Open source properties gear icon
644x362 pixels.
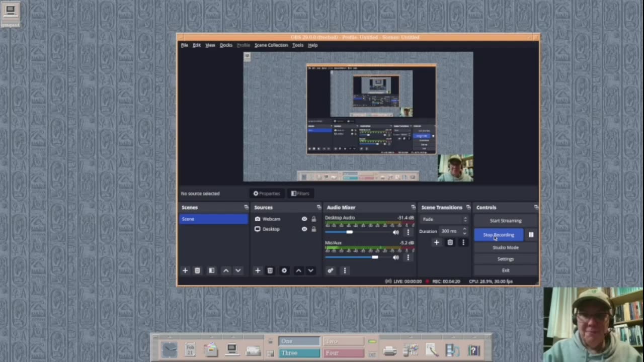click(284, 270)
